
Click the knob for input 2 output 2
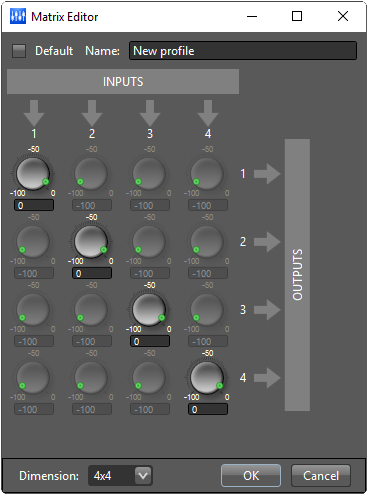pyautogui.click(x=91, y=242)
